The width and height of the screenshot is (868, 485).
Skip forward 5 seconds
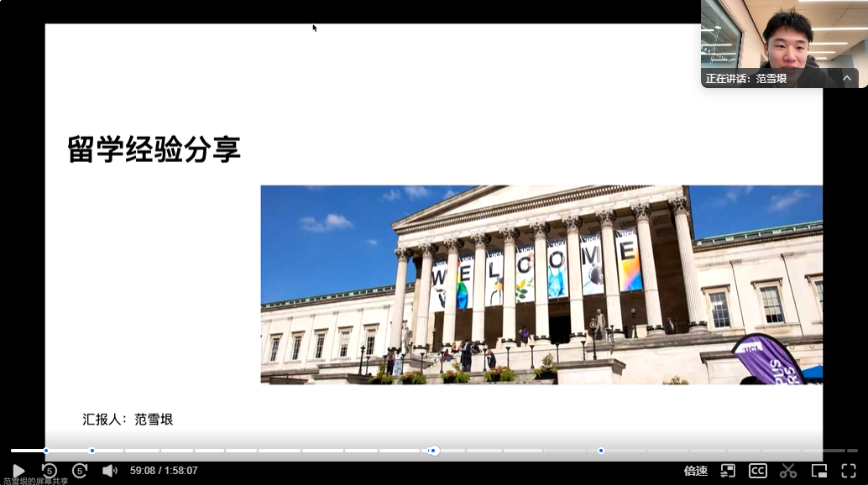click(x=80, y=471)
